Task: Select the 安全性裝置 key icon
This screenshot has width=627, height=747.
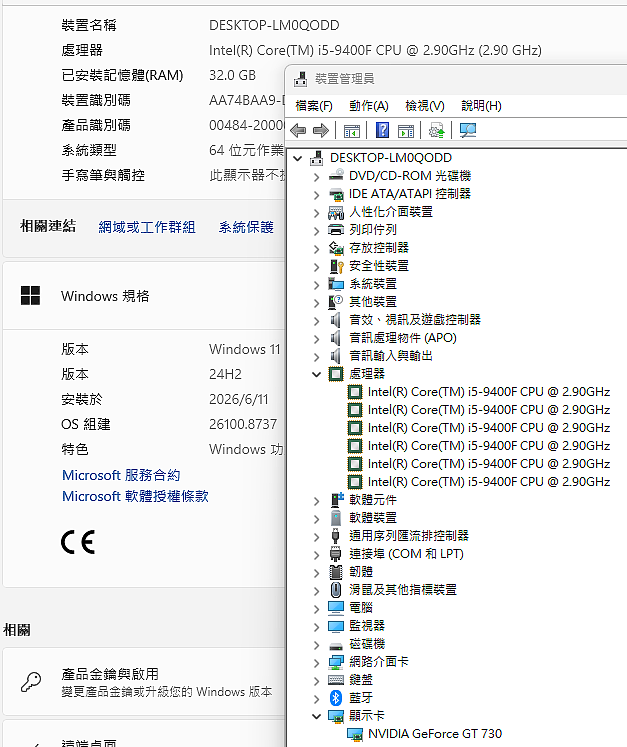Action: (x=336, y=266)
